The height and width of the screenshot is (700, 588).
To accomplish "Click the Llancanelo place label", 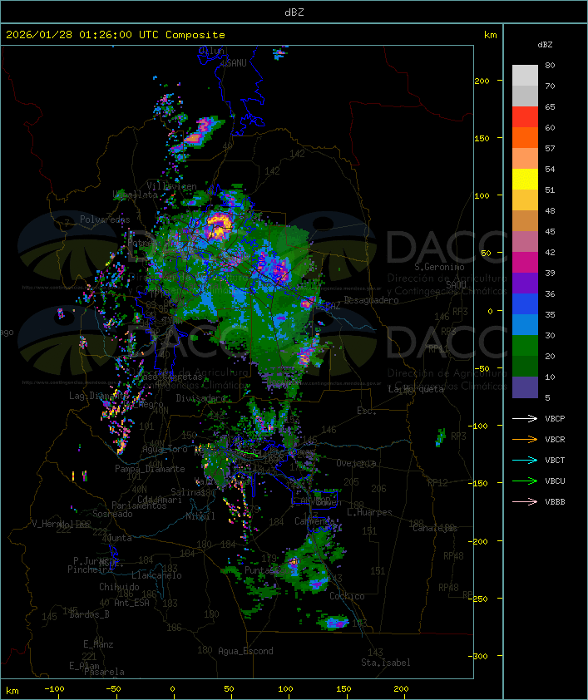I will point(156,575).
